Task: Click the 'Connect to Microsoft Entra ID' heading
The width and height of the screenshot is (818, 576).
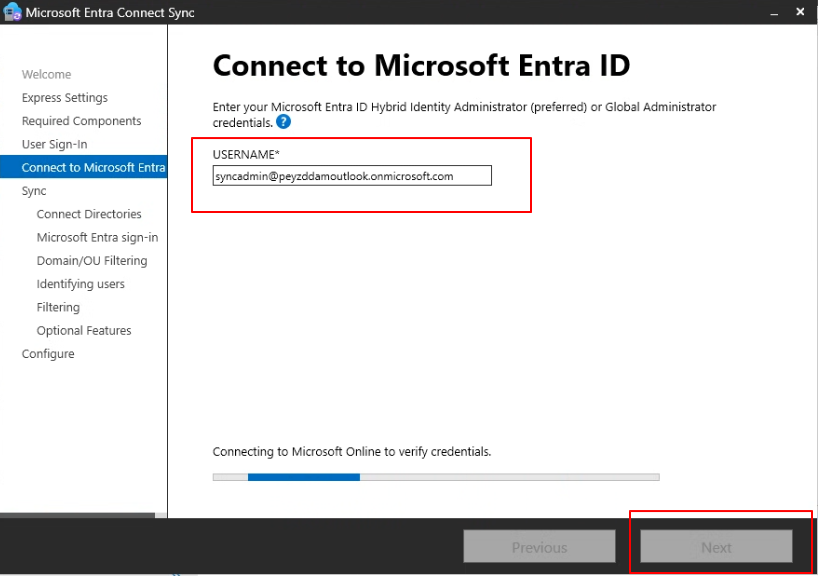Action: click(x=422, y=66)
